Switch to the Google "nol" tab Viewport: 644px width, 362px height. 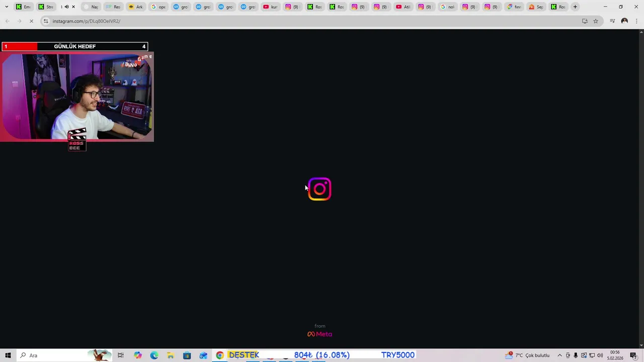pyautogui.click(x=447, y=7)
